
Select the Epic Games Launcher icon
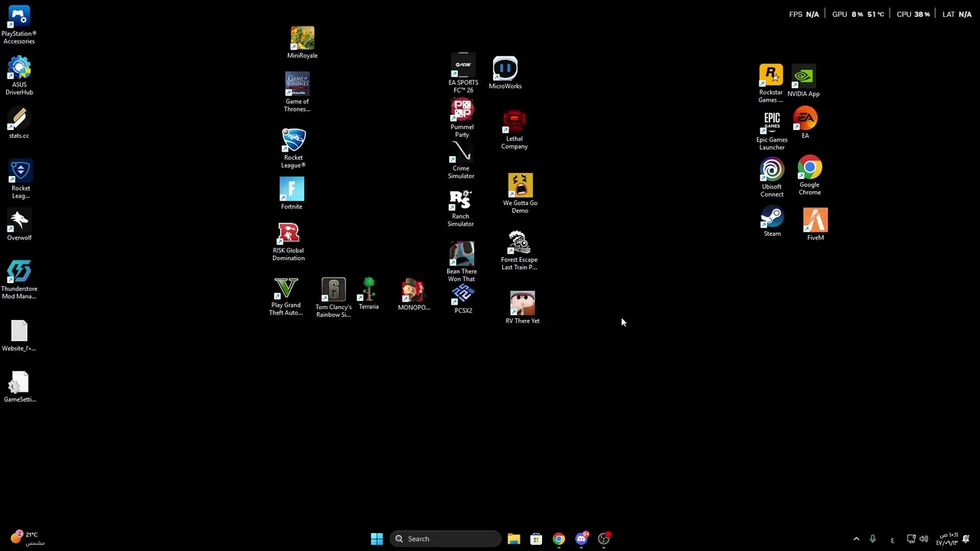click(772, 131)
